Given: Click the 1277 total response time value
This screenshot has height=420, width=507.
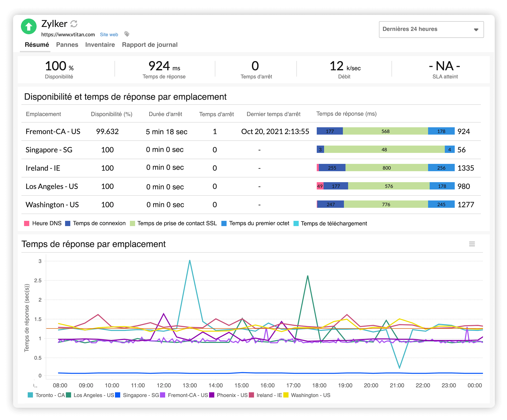Looking at the screenshot, I should point(466,205).
